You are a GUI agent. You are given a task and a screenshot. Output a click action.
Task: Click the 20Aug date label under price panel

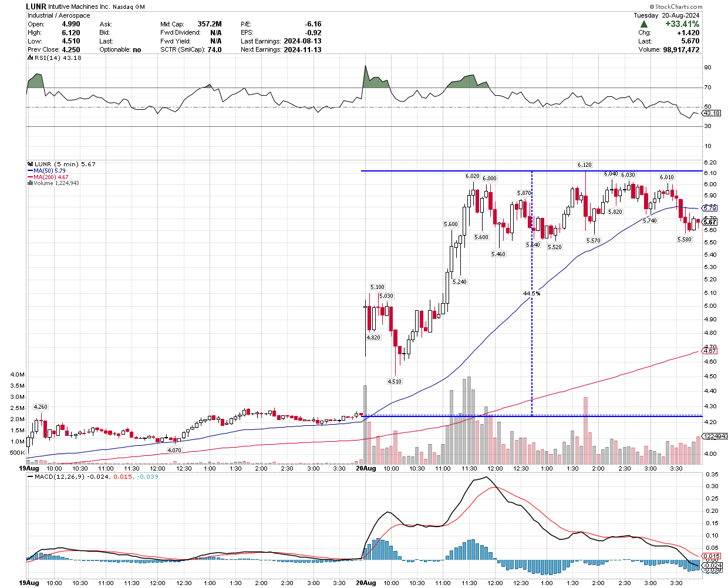366,468
